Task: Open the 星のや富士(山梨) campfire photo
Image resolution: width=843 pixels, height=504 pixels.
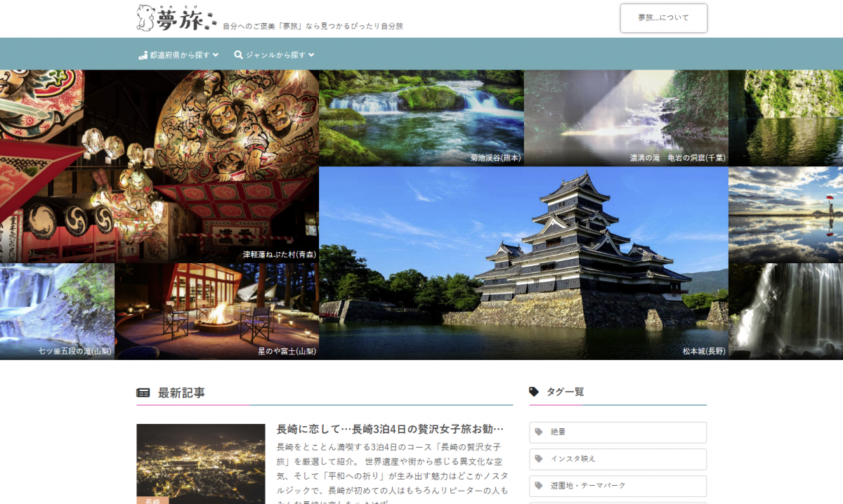Action: [x=216, y=311]
